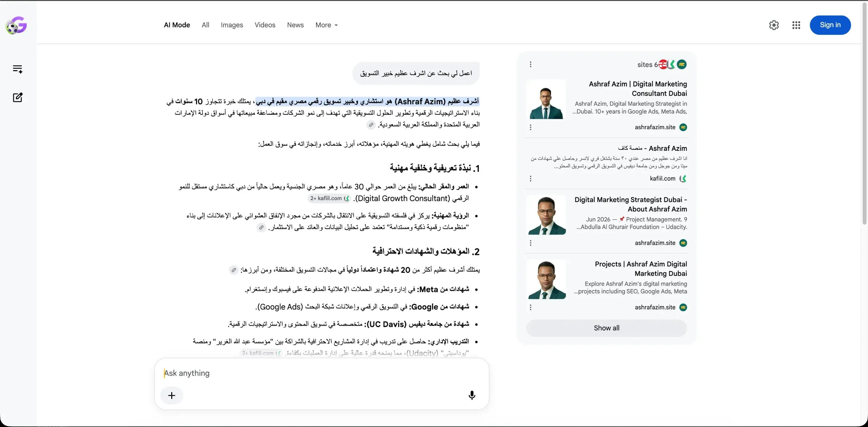Click the UC Davis certificate bullet text
The width and height of the screenshot is (868, 427).
point(349,324)
